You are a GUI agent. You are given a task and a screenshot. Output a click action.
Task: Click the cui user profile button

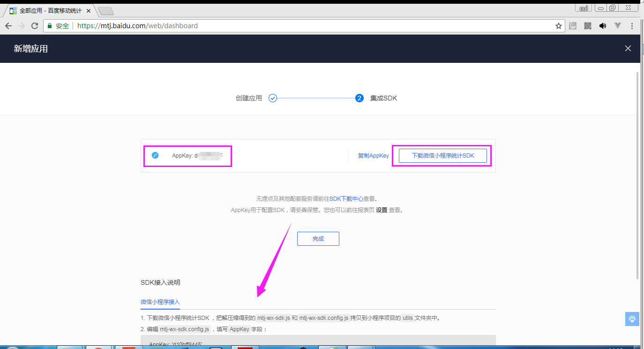[x=584, y=8]
